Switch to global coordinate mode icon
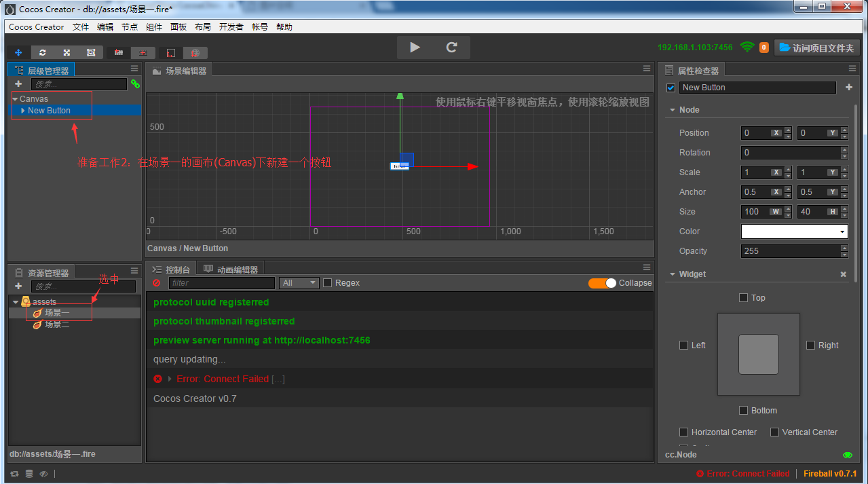The width and height of the screenshot is (868, 484). tap(195, 52)
